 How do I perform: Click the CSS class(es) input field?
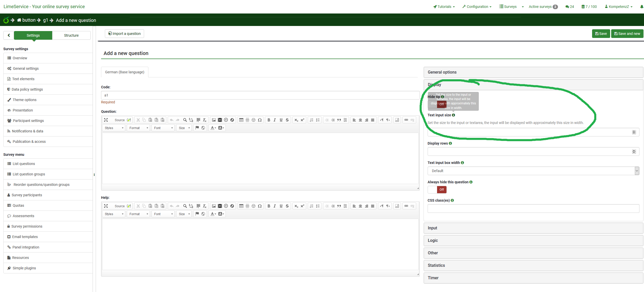coord(533,208)
